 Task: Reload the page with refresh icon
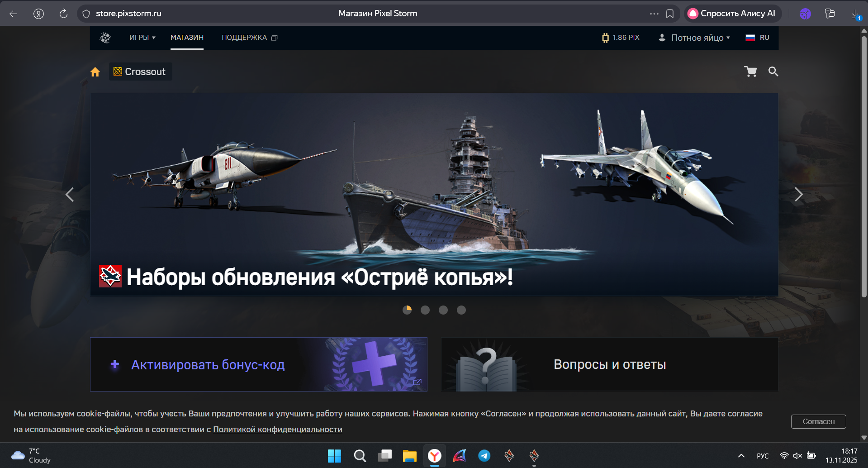63,14
